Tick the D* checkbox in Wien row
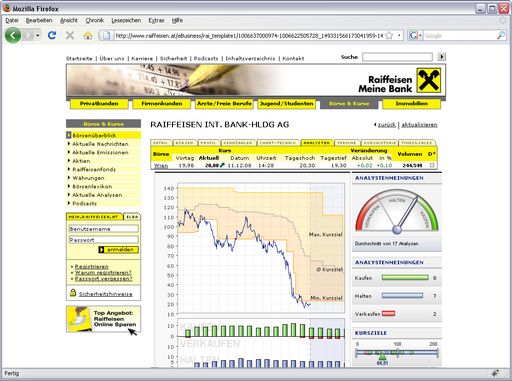The image size is (512, 381). 432,165
